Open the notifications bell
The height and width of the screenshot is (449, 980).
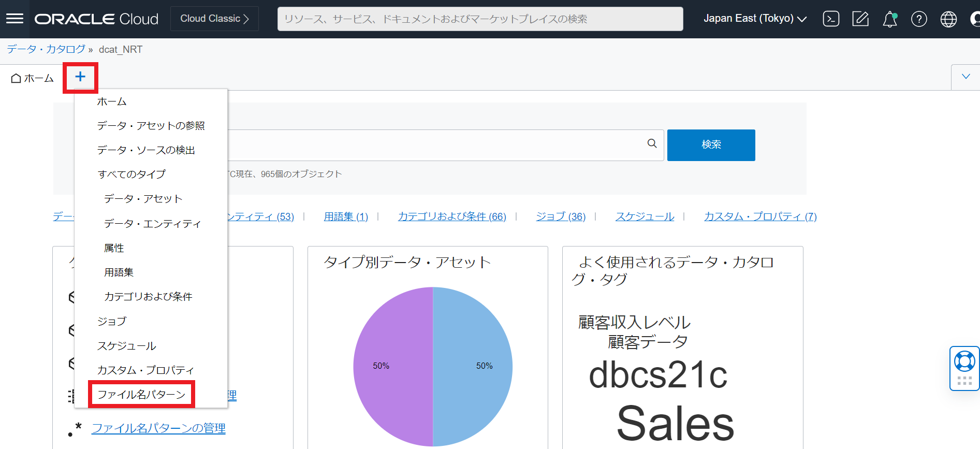[889, 19]
